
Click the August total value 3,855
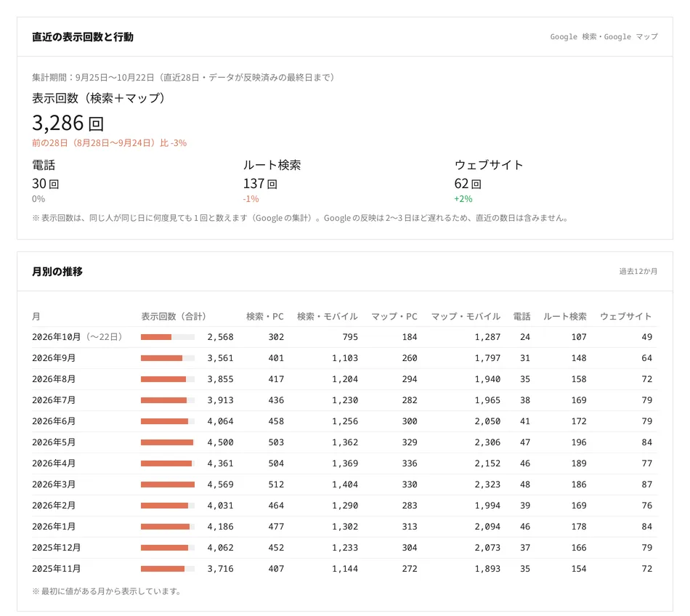[x=221, y=379]
